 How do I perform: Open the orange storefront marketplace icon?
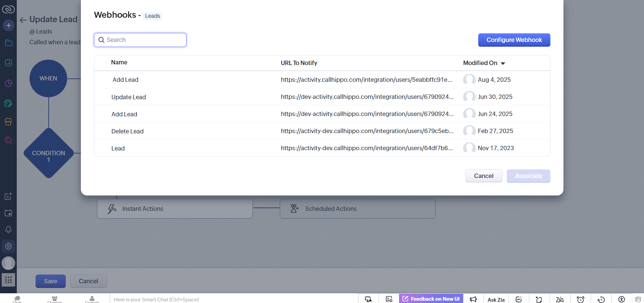coord(8,122)
